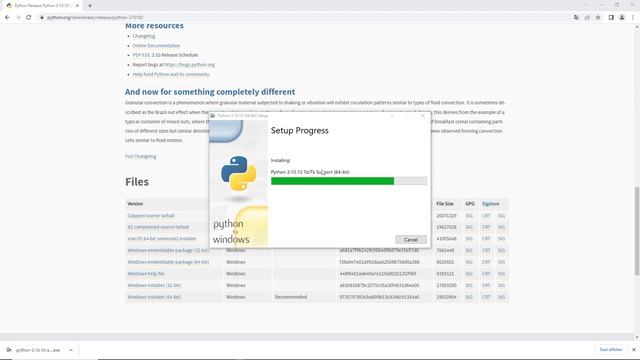Cancel the Python setup installation
640x360 pixels.
[x=411, y=240]
